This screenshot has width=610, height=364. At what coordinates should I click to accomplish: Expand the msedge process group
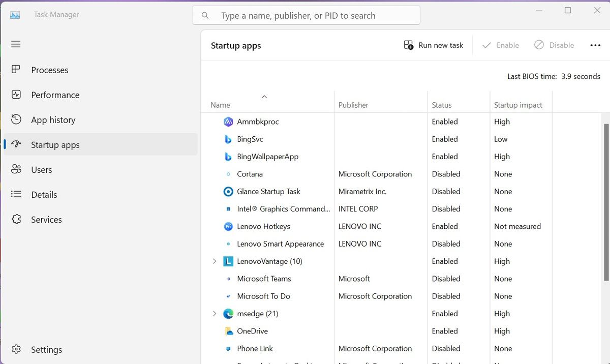pyautogui.click(x=215, y=314)
